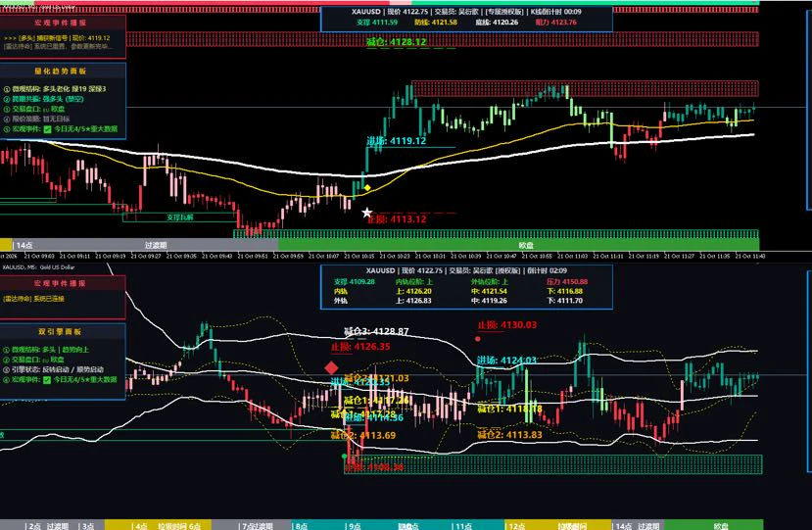Click the 21 Oct 11:03 time axis label
Screen dimensions: 812x530
(x=572, y=256)
